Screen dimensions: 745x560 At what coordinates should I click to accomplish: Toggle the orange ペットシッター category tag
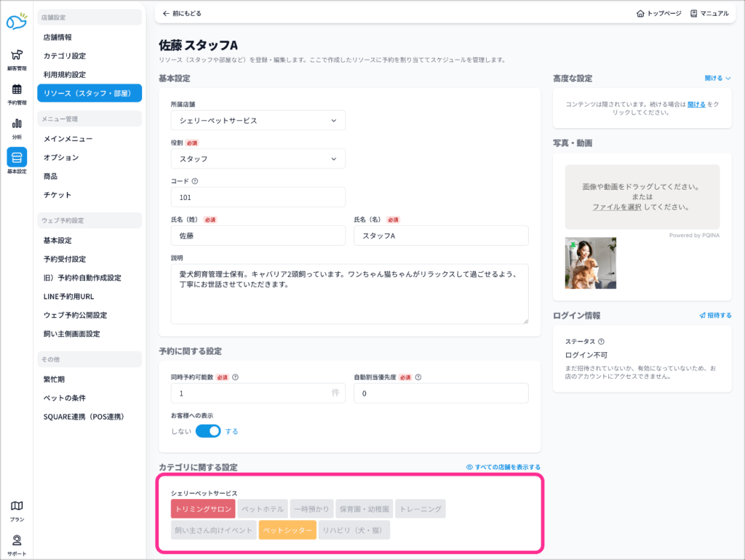pyautogui.click(x=287, y=529)
